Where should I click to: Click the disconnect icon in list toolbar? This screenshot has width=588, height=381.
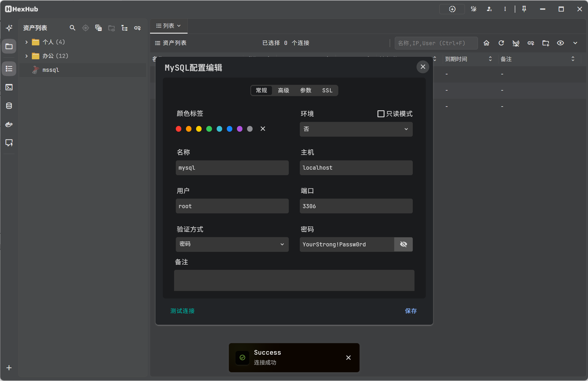[516, 43]
